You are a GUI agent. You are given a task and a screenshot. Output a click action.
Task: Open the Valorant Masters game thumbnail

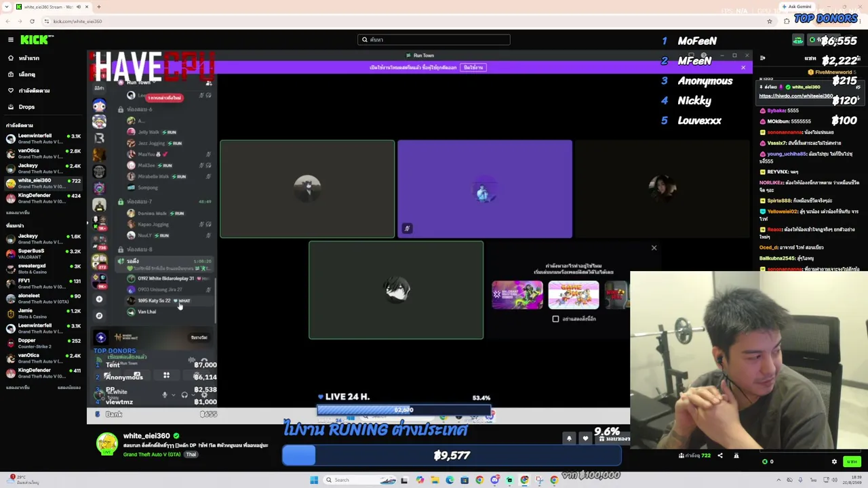517,295
